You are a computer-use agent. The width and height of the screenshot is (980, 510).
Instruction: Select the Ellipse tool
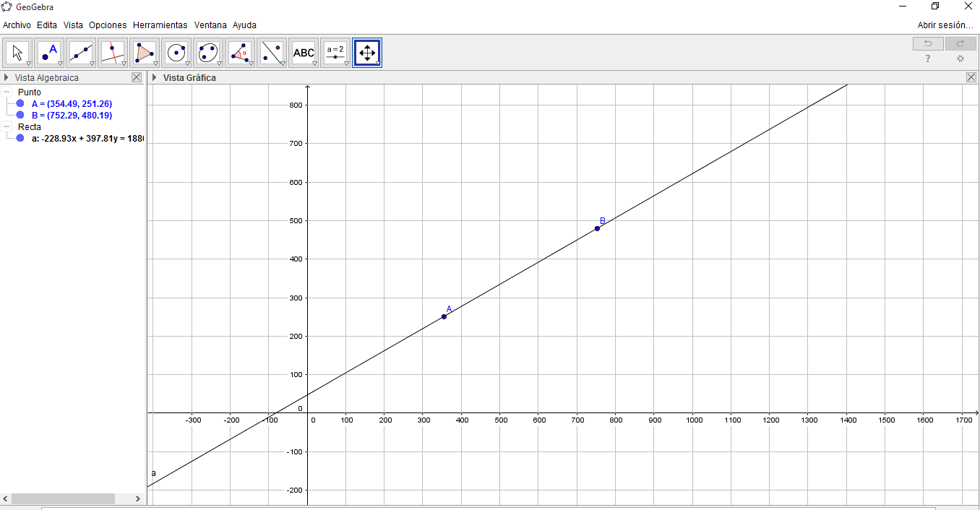coord(207,51)
